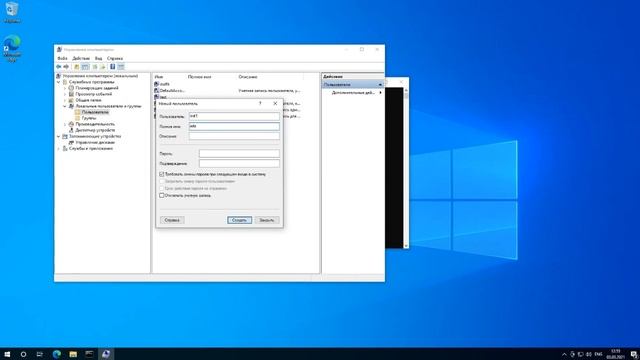Open Task View from the taskbar

tap(40, 354)
